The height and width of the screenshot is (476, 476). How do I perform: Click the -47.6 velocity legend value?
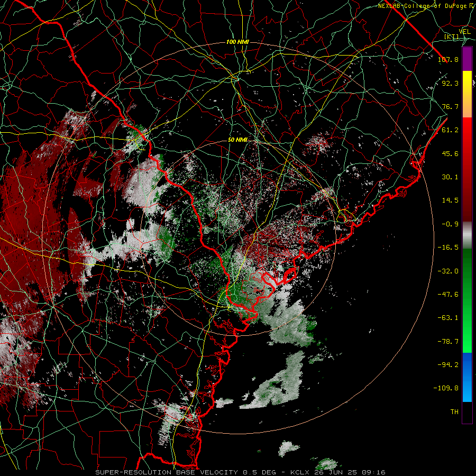[448, 295]
